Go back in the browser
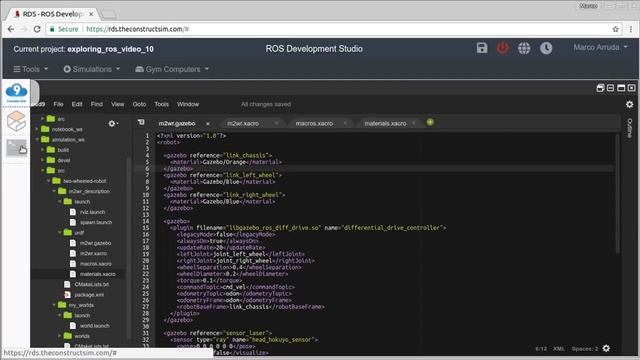The image size is (640, 360). (11, 29)
